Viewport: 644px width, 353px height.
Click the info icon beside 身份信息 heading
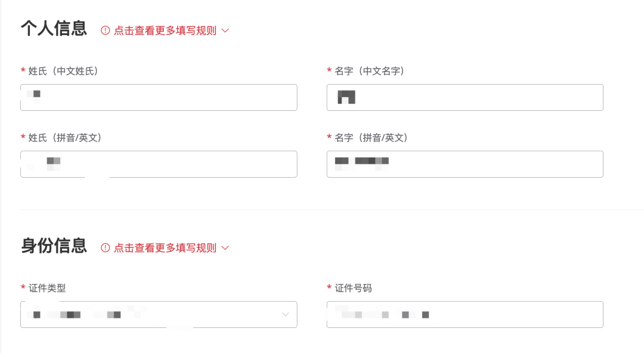pos(105,248)
